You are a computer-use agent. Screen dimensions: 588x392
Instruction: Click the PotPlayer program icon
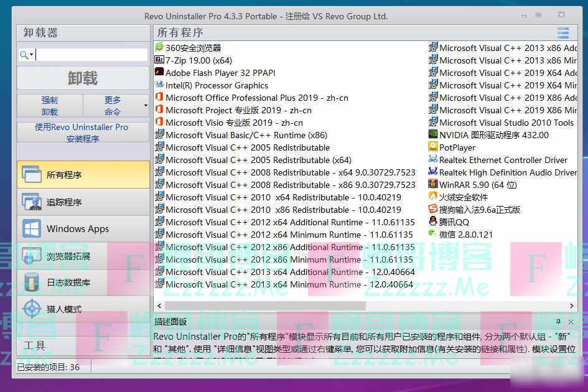tap(433, 147)
